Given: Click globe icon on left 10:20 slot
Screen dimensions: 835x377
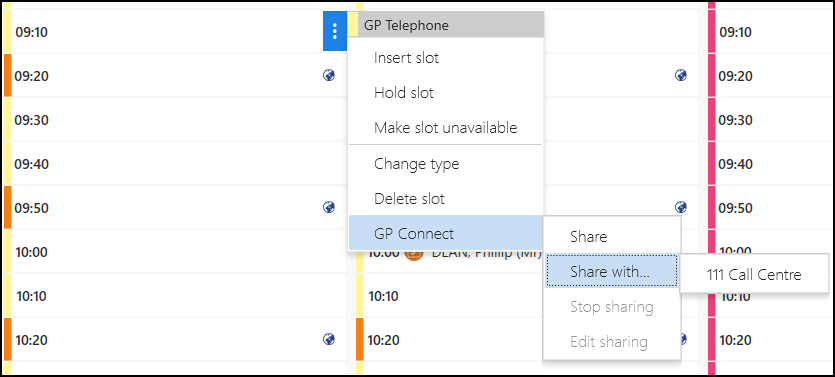Looking at the screenshot, I should (x=329, y=339).
